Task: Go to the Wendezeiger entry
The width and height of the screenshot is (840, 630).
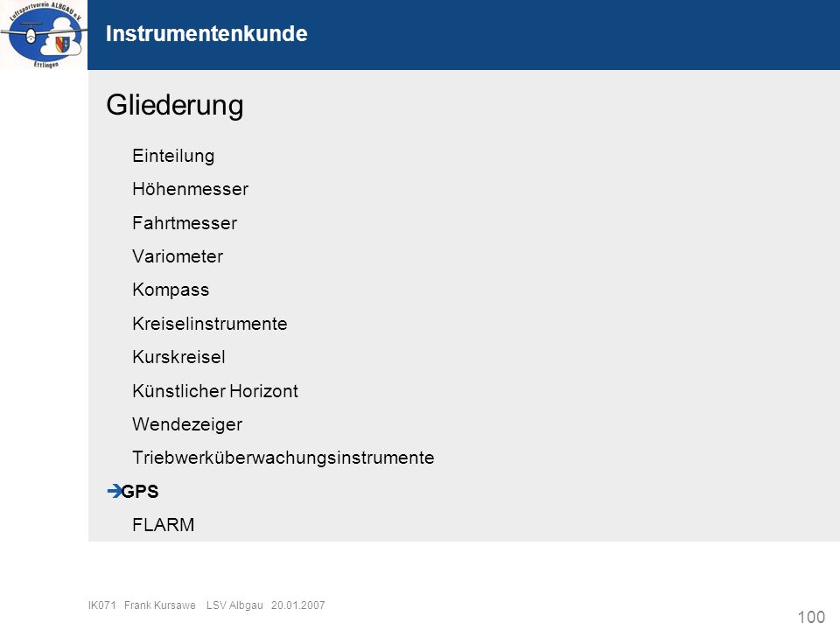Action: click(187, 424)
